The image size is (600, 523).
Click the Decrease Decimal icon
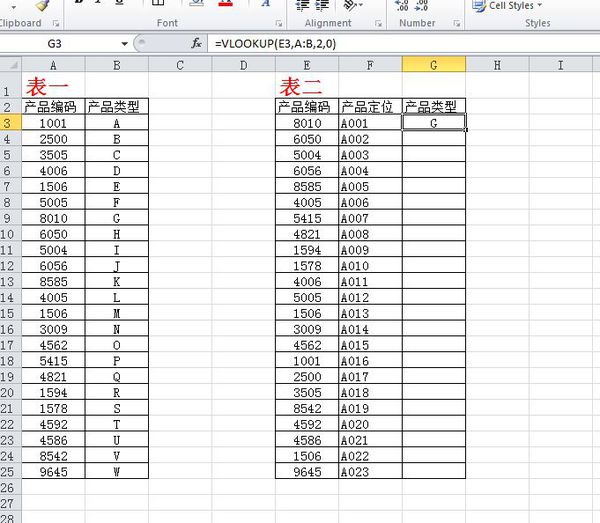(421, 5)
